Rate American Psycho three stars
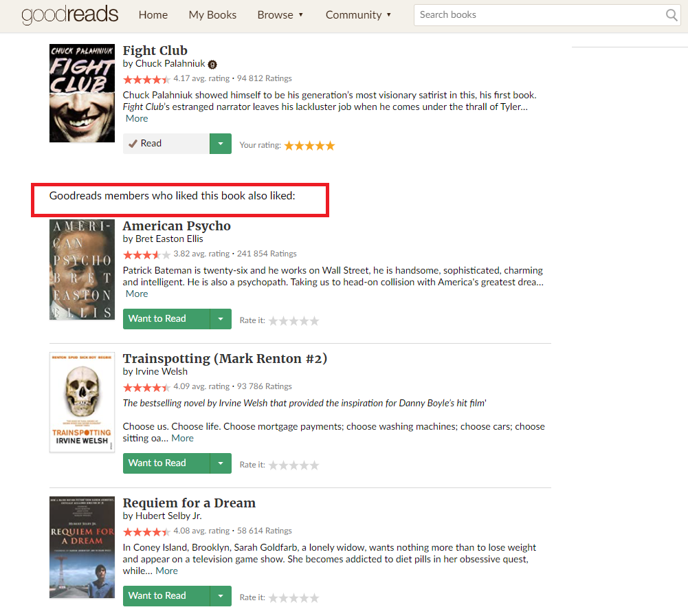 (x=294, y=321)
